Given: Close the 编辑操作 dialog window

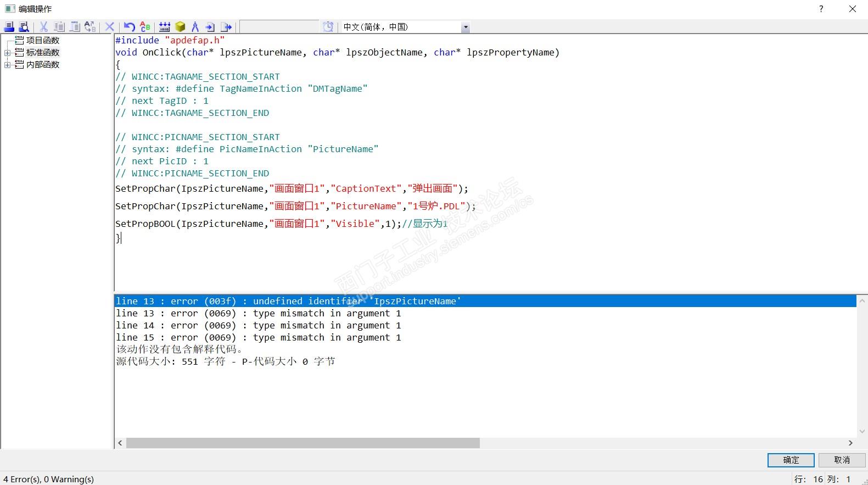Looking at the screenshot, I should [853, 9].
